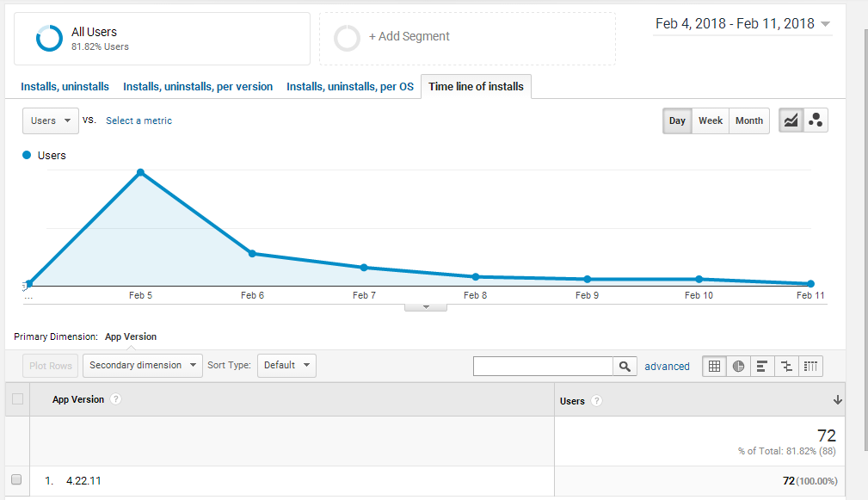Select the Pivot table view icon
The width and height of the screenshot is (868, 500).
[810, 366]
